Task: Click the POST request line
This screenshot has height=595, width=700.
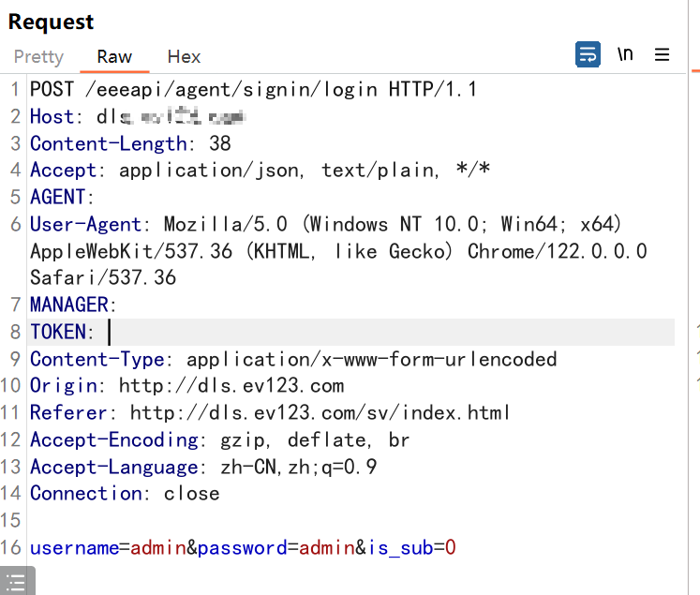Action: point(253,89)
